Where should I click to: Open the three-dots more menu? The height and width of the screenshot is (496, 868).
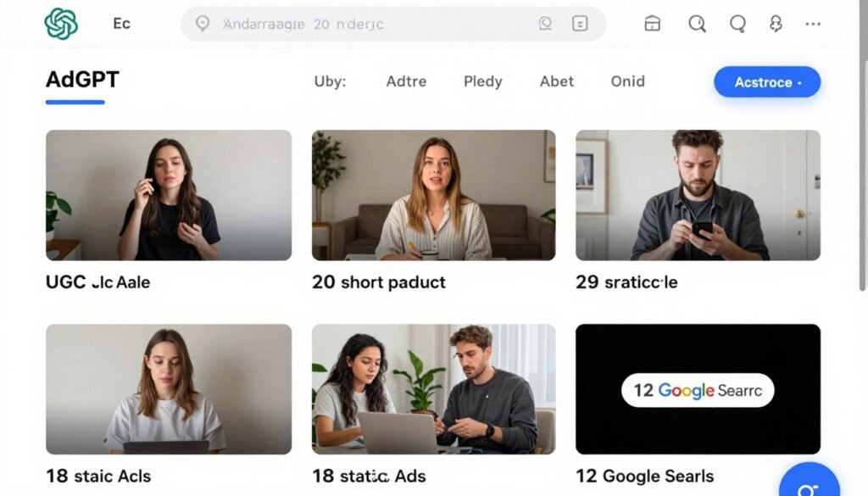(813, 24)
